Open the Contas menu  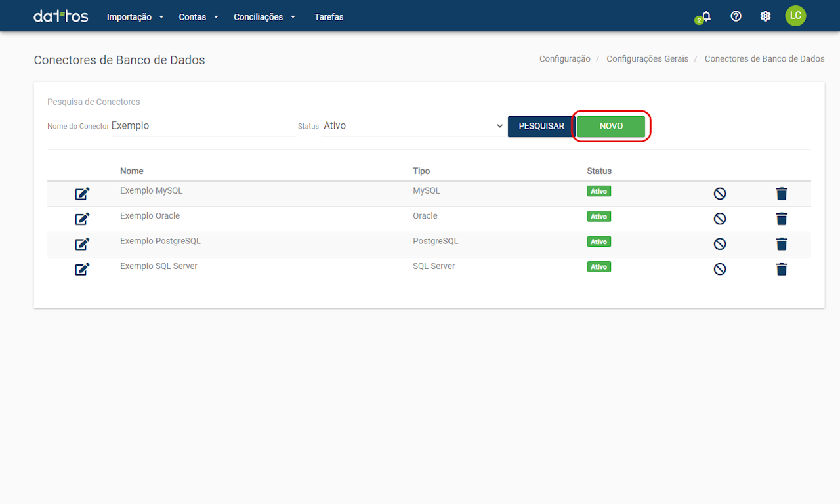click(x=198, y=17)
